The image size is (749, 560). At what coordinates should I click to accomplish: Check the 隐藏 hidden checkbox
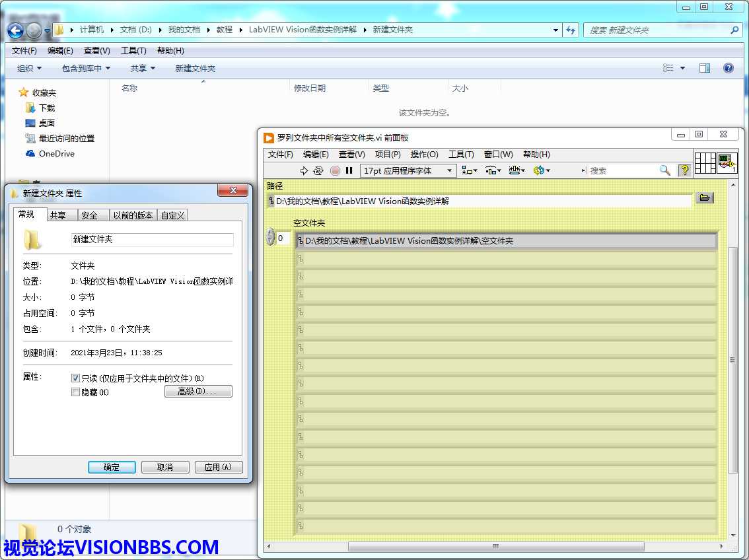75,392
